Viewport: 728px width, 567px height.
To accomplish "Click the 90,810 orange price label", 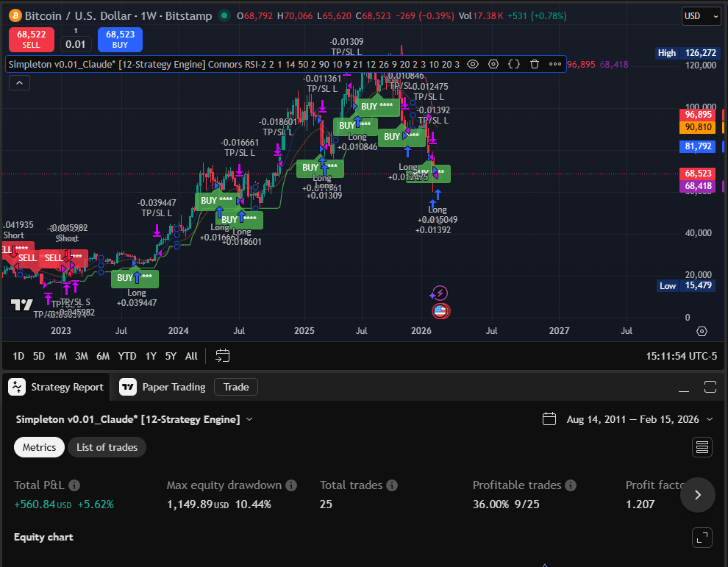I will coord(698,127).
